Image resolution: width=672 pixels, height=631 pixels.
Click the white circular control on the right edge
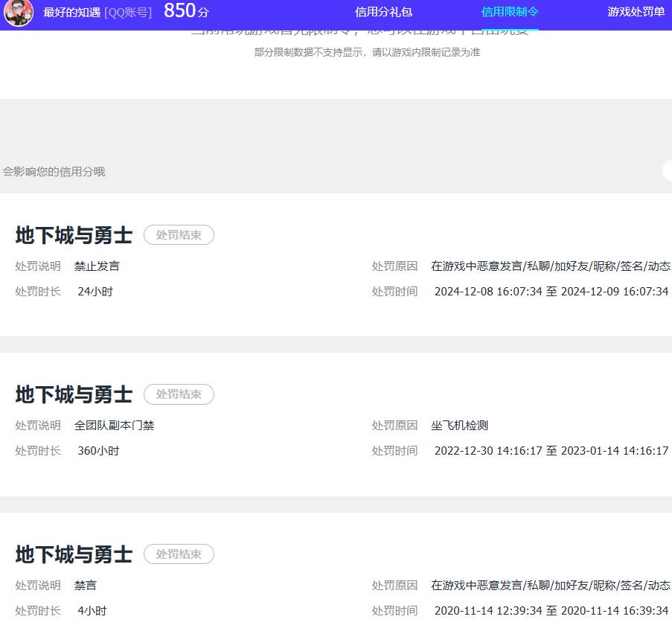(668, 170)
